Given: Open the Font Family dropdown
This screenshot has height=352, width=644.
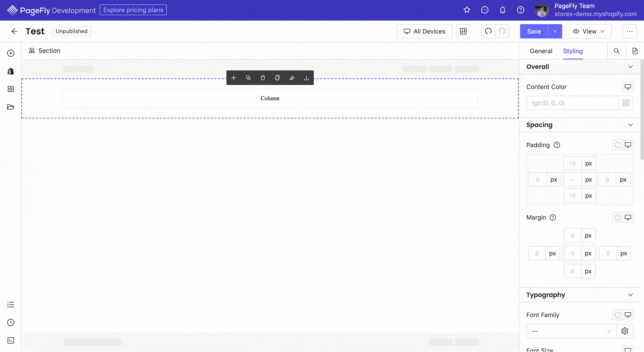Looking at the screenshot, I should (572, 331).
